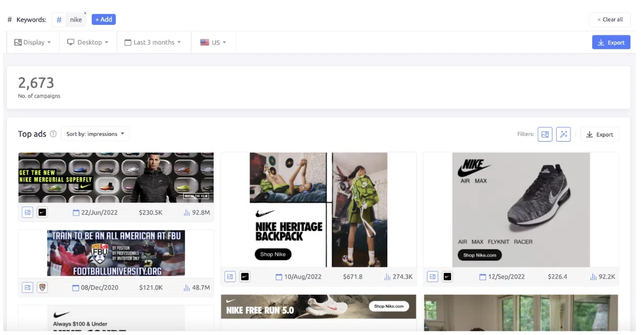
Task: Click image icon under Air Max ad
Action: (433, 277)
